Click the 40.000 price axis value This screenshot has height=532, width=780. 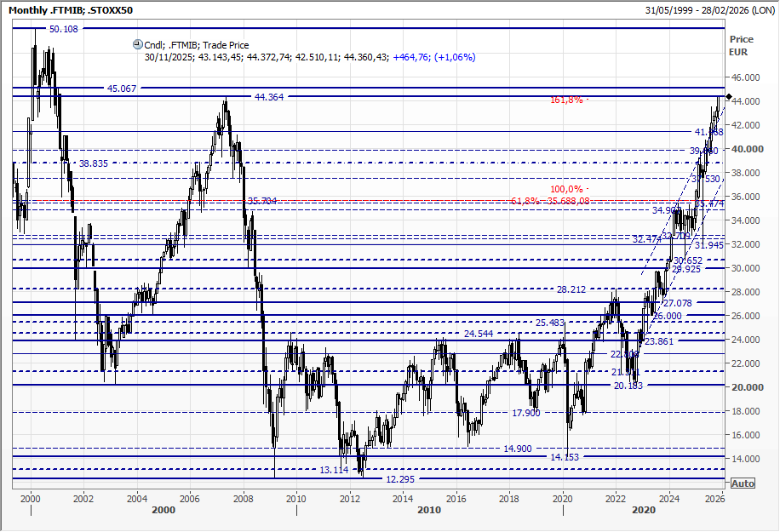(745, 149)
